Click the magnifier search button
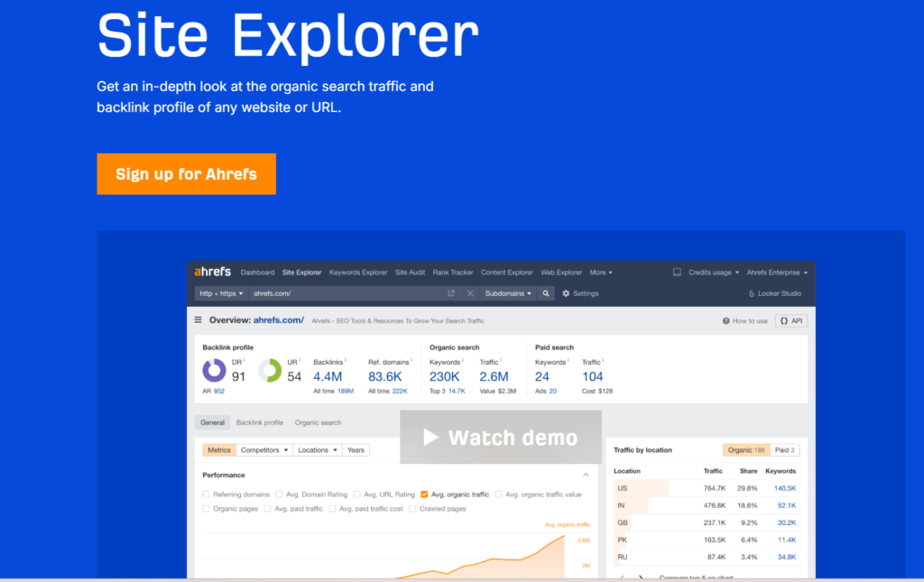The width and height of the screenshot is (924, 582). [x=546, y=293]
